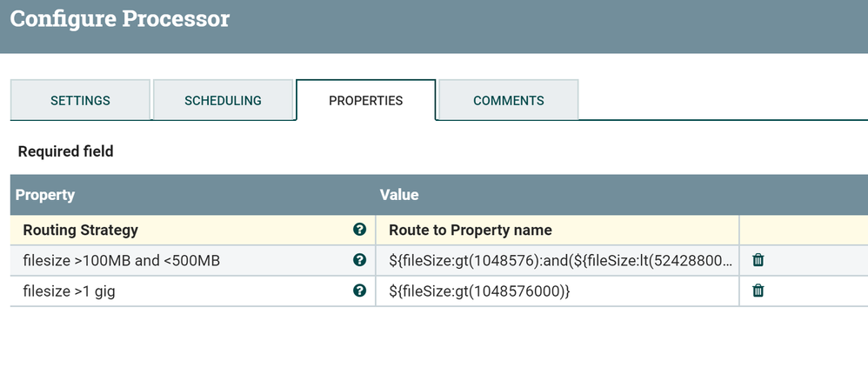Screen dimensions: 868x381
Task: Open the Settings tab
Action: (x=80, y=101)
